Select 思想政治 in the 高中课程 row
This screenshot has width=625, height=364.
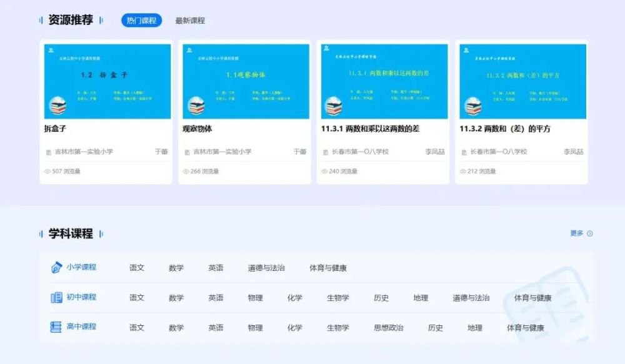[x=388, y=328]
